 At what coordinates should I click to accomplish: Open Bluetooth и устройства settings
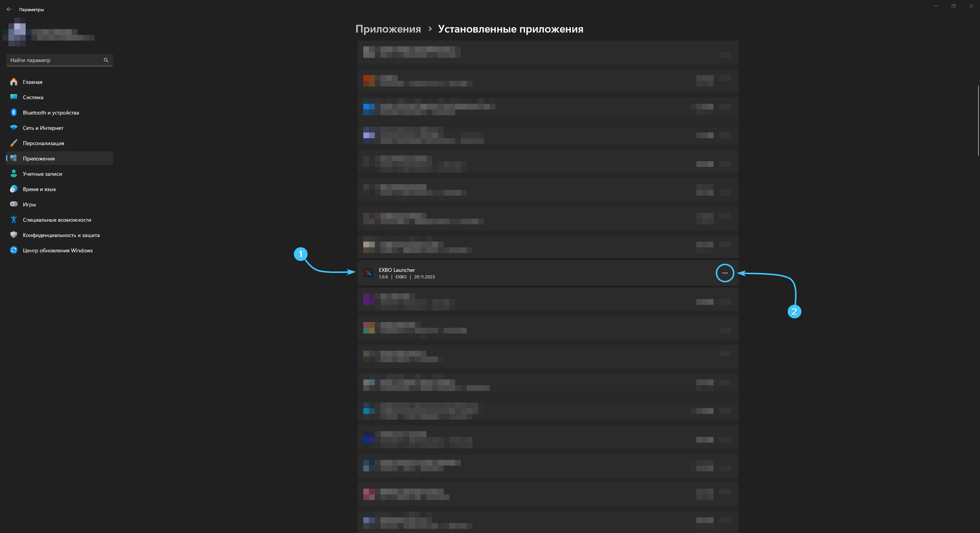pyautogui.click(x=51, y=113)
